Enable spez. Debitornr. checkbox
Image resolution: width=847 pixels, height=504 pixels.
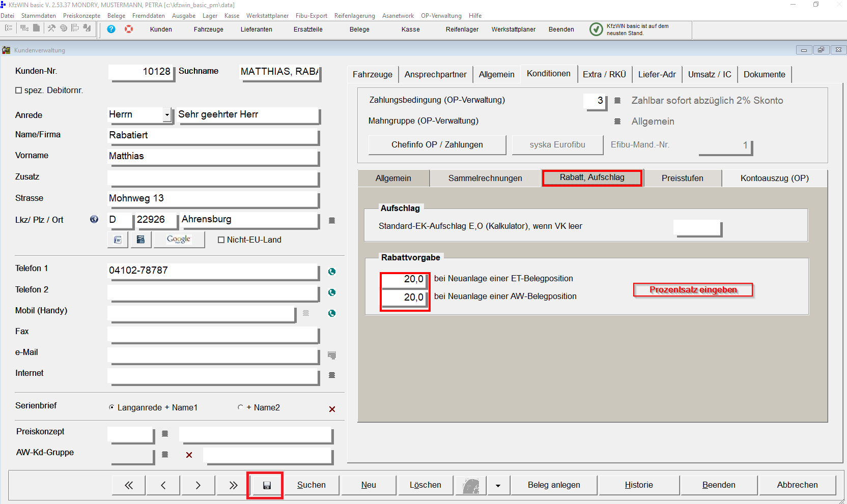click(19, 91)
